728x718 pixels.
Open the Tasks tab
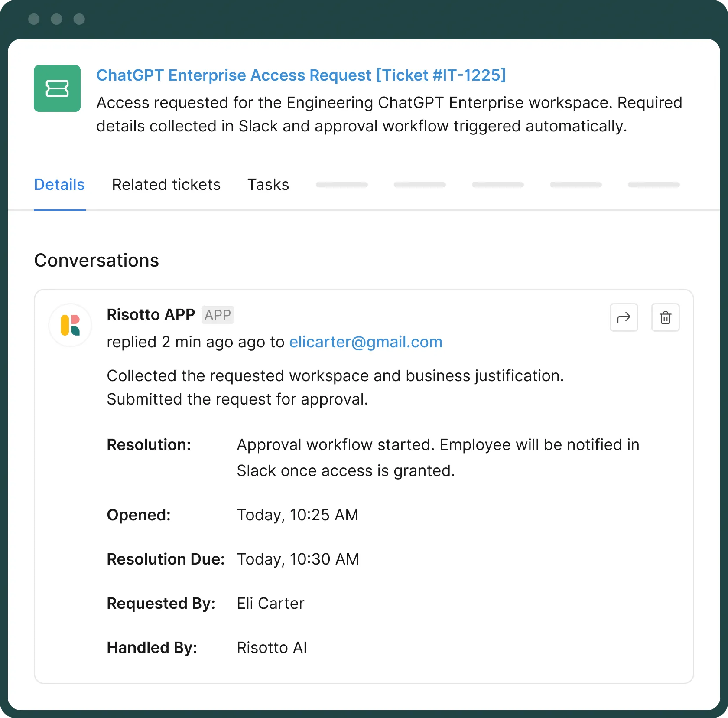click(x=268, y=185)
